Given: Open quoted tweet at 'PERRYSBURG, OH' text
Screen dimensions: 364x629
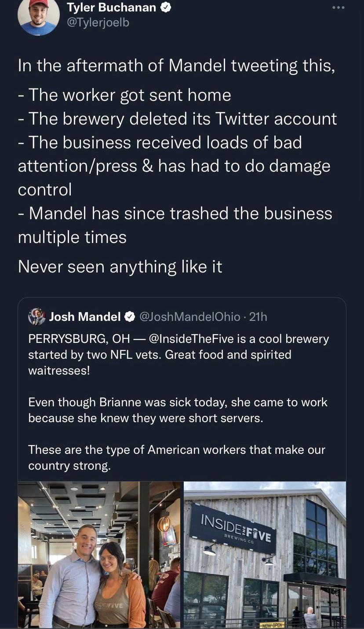Looking at the screenshot, I should click(79, 339).
